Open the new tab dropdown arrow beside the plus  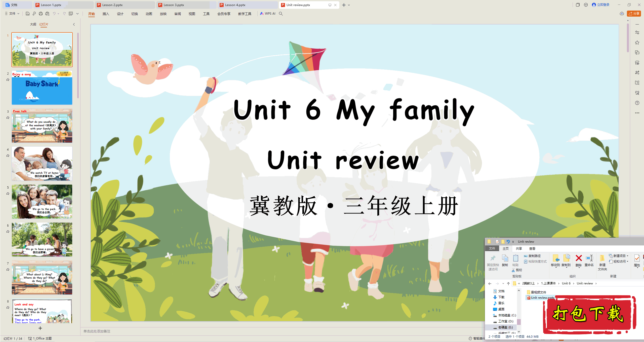click(349, 5)
